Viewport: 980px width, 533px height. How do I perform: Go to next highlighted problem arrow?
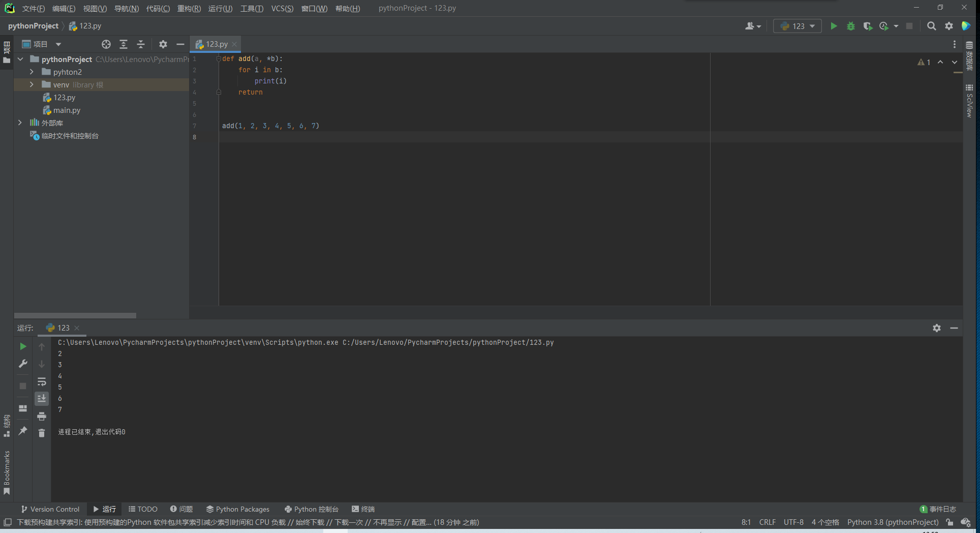coord(955,62)
